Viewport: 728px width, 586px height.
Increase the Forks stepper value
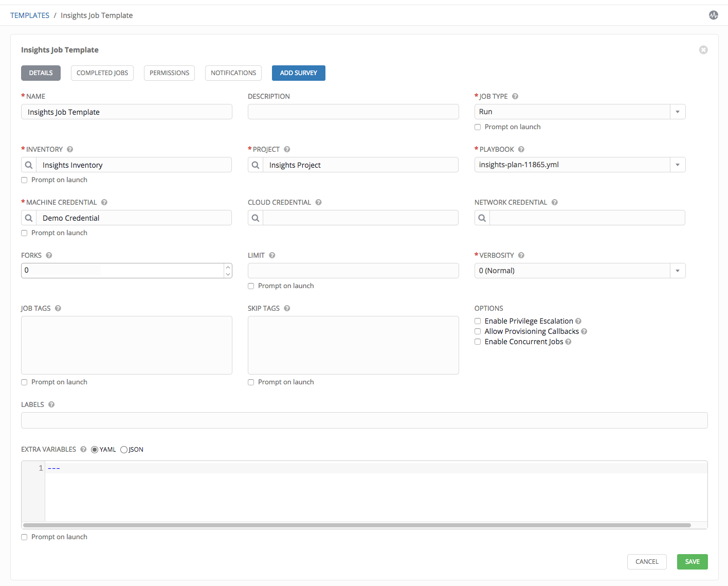(x=228, y=267)
